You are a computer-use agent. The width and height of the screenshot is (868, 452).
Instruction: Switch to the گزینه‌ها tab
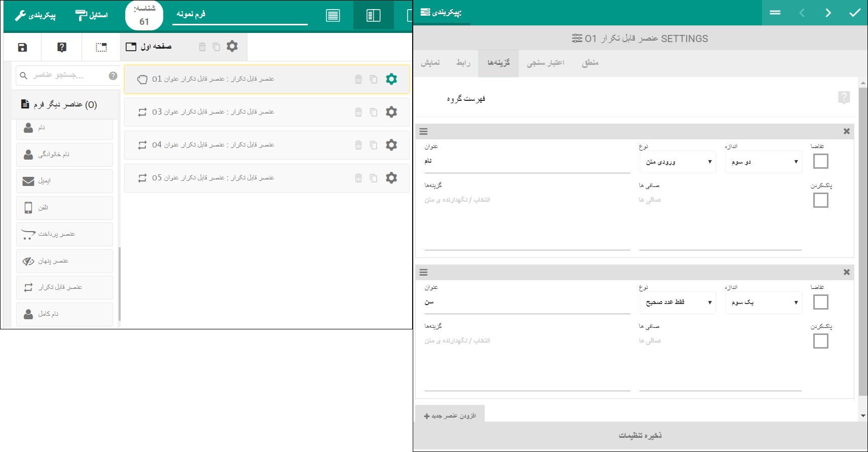point(498,63)
